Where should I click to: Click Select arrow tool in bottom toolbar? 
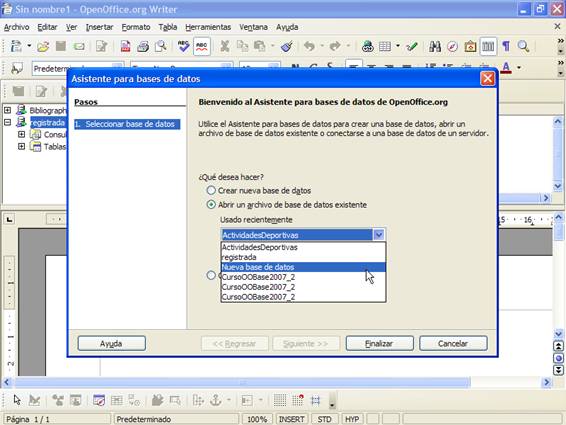pos(17,400)
